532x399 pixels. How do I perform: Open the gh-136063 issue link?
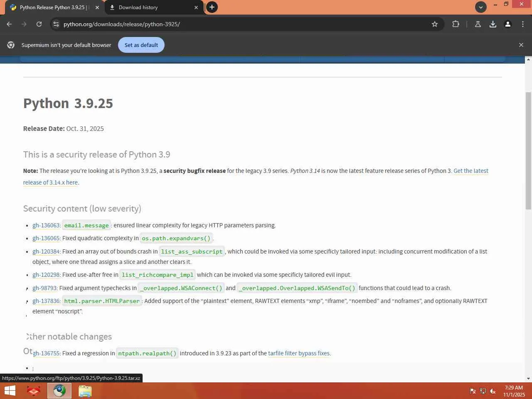coord(46,225)
